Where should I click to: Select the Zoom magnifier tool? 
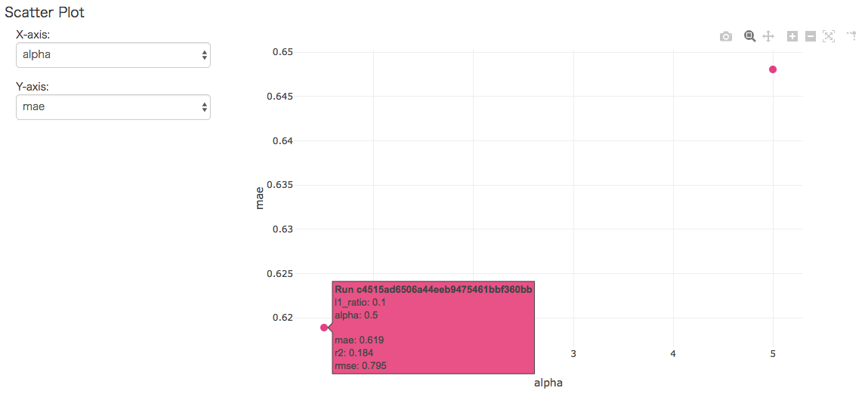coord(750,36)
